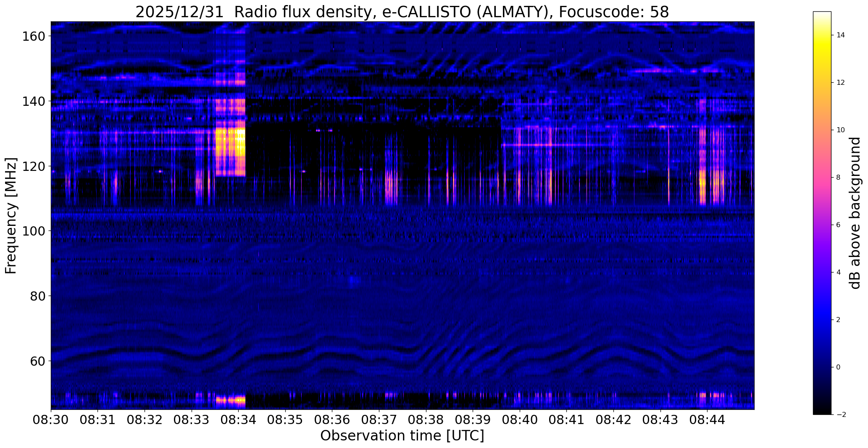Click the 08:40 time tick label
Screen dimensions: 868x448
pos(520,420)
